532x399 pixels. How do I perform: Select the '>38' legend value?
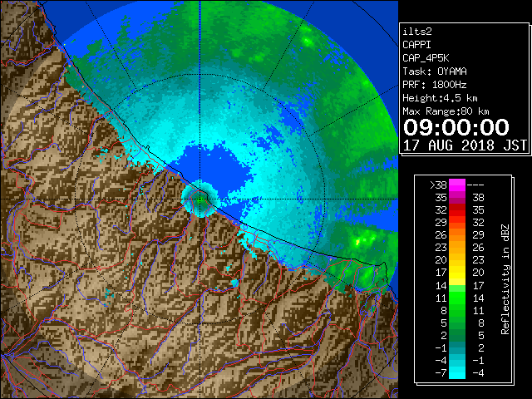(x=438, y=185)
